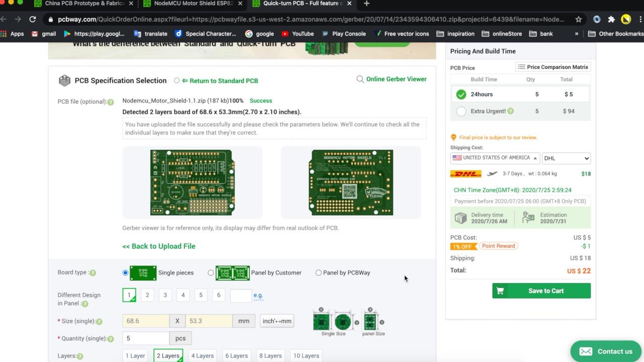Open the onlineStore bookmarks folder
644x362 pixels.
tap(502, 34)
